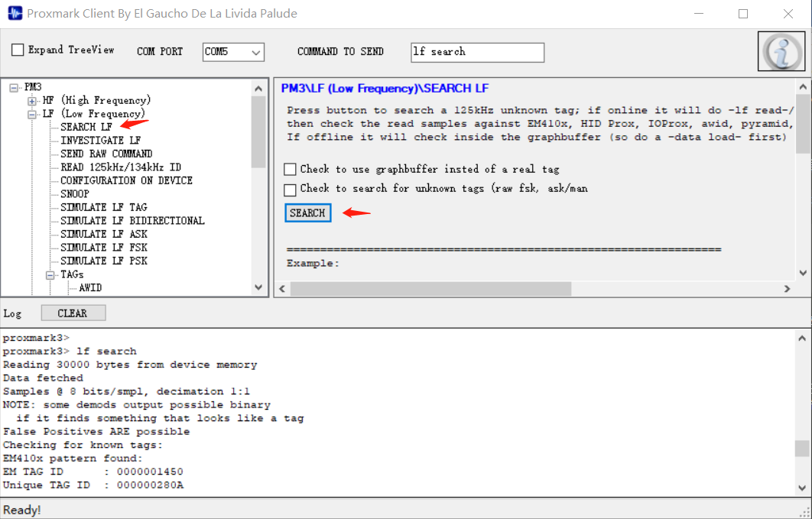Click description panel scroll left arrow

[282, 289]
